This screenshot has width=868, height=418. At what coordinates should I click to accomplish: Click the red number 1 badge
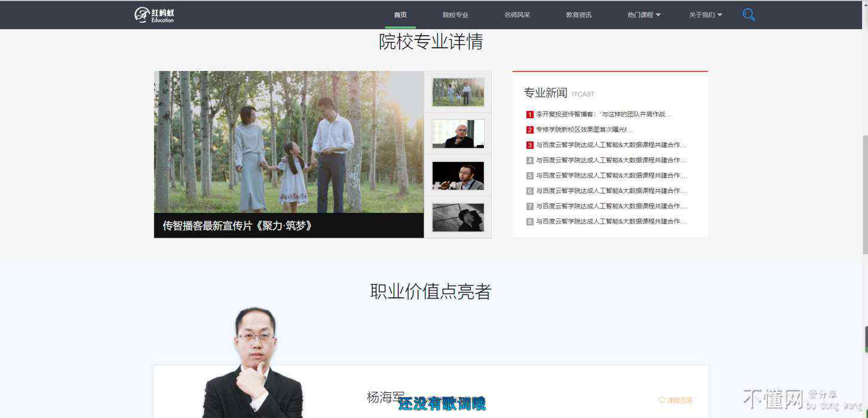[x=530, y=115]
